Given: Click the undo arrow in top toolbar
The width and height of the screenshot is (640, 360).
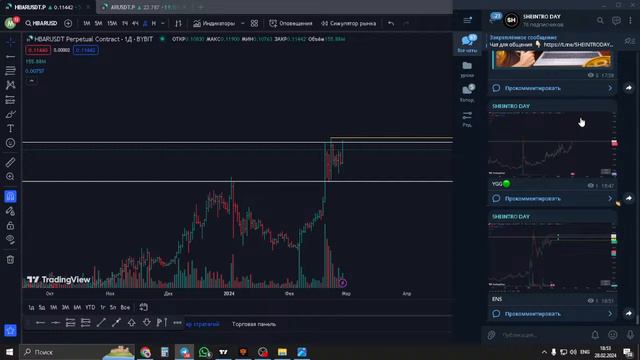Looking at the screenshot, I should click(x=391, y=23).
